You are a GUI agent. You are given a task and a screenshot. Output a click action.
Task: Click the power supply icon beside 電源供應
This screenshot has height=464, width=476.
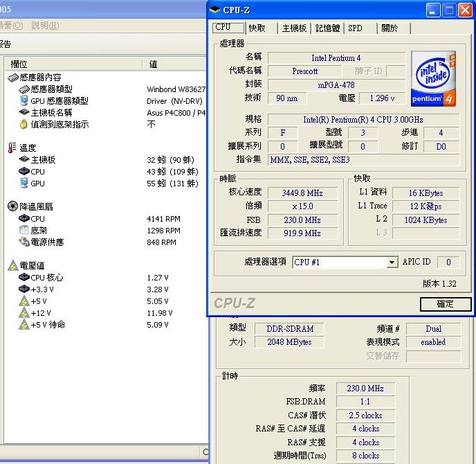[24, 242]
